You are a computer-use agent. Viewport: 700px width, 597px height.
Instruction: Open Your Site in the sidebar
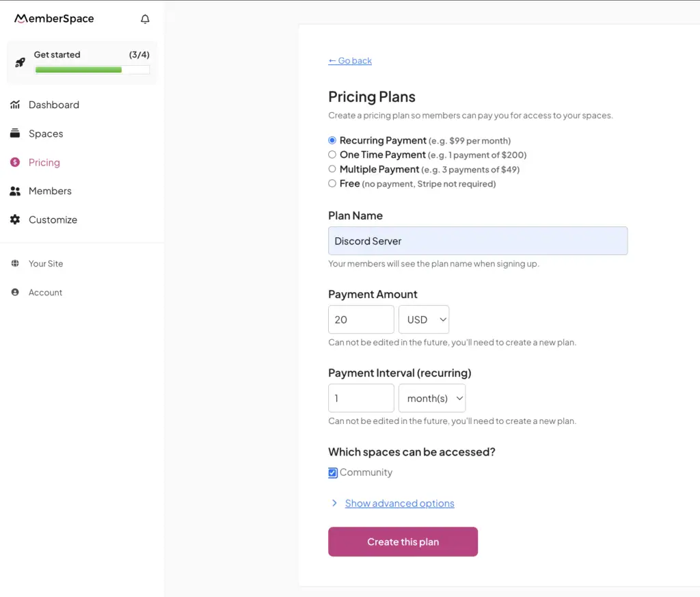coord(46,263)
